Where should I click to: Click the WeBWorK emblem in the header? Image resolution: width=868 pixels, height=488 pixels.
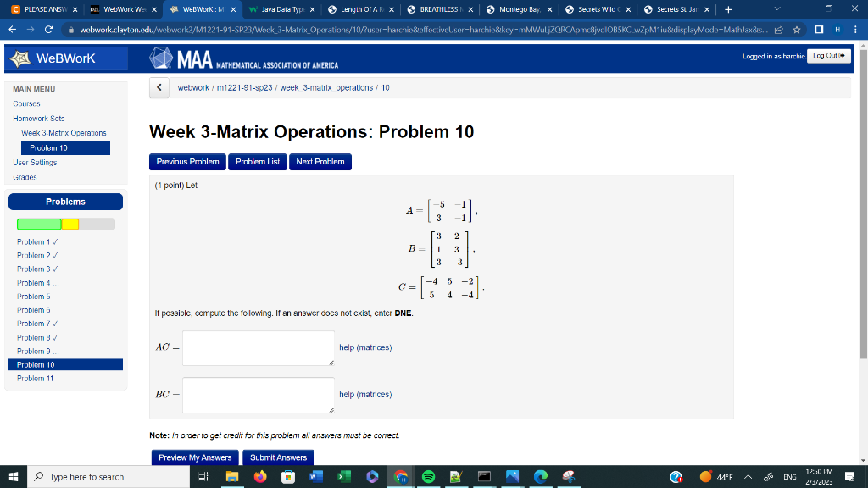pyautogui.click(x=19, y=58)
